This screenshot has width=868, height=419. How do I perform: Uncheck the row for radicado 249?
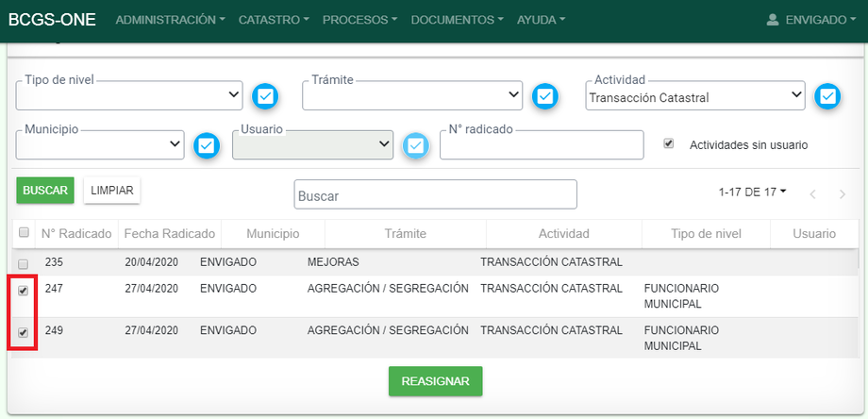point(24,332)
